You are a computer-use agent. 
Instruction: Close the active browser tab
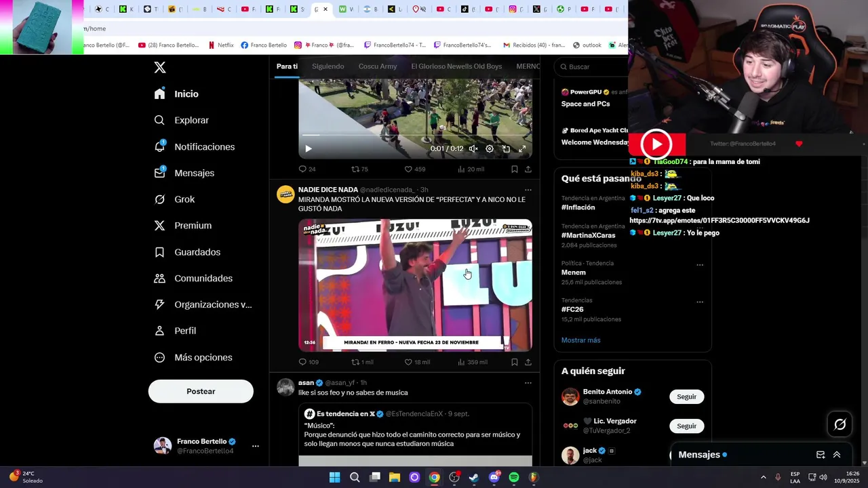325,9
